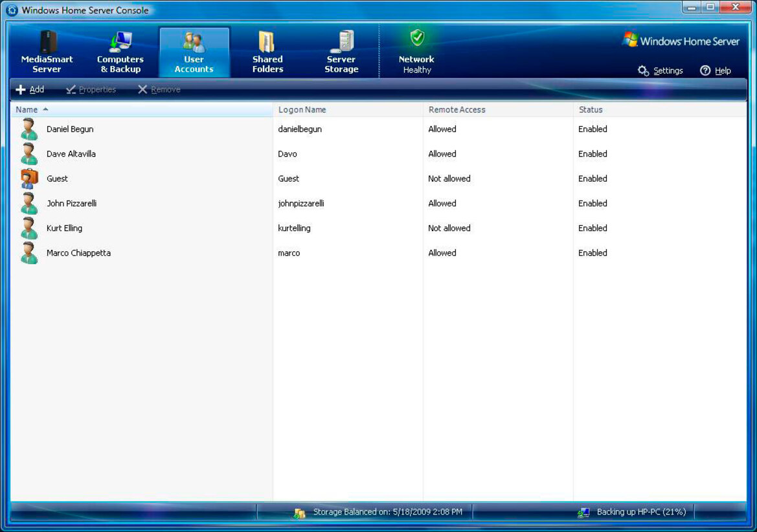The image size is (757, 532).
Task: Click Dave Altavilla's user avatar icon
Action: (29, 154)
